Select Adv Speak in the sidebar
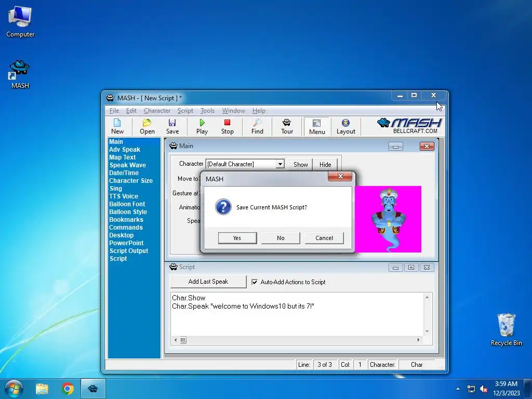Screen dimensions: 532x399 [125, 150]
